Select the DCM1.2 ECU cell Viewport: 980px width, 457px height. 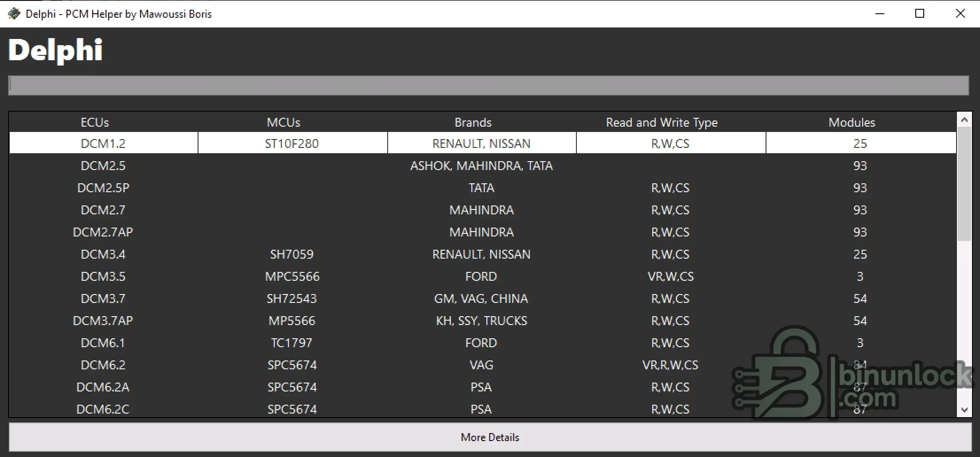pos(103,143)
